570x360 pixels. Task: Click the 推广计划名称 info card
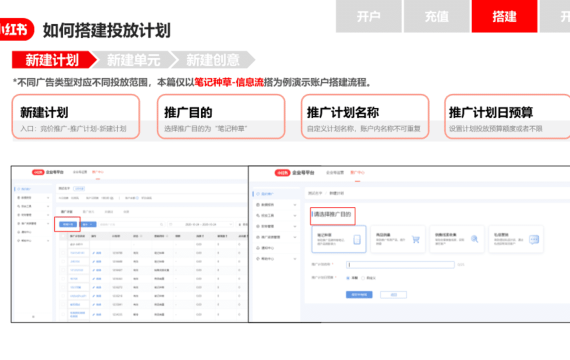[365, 117]
